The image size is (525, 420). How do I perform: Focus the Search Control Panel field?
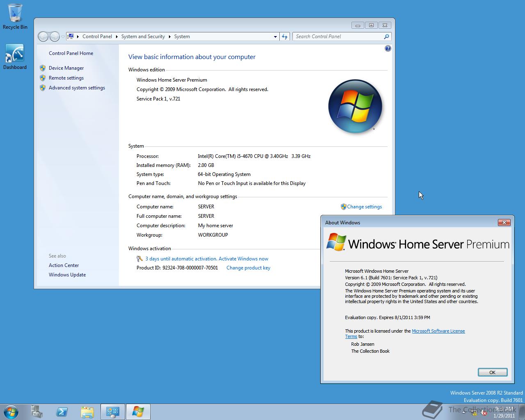click(339, 37)
